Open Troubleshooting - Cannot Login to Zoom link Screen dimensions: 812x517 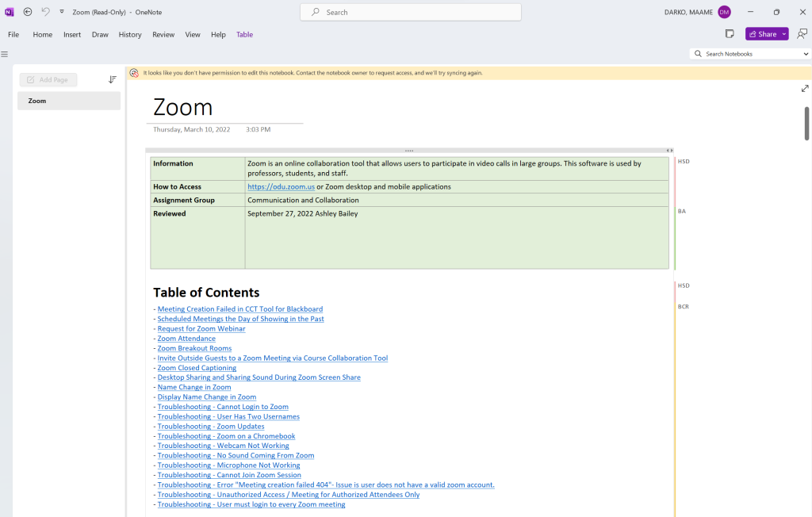tap(223, 407)
